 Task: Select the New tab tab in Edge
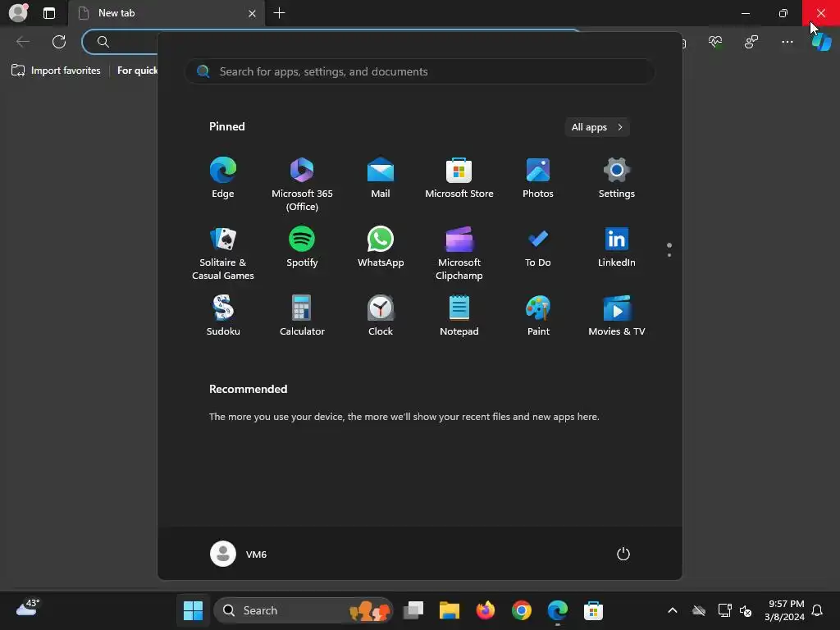coord(167,13)
